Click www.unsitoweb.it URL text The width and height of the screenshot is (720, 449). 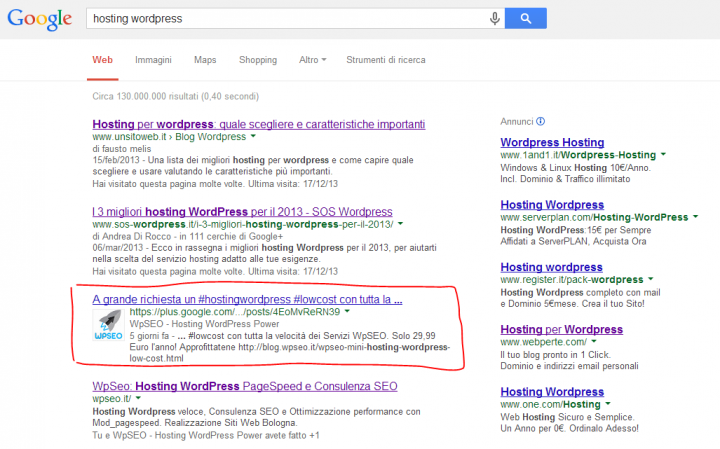pyautogui.click(x=129, y=137)
